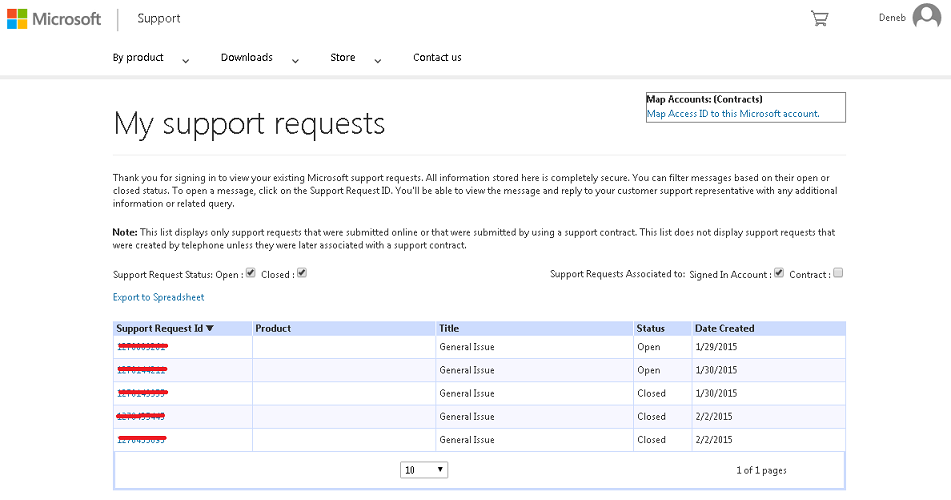The image size is (951, 500).
Task: Open the Deneb account avatar
Action: 927,16
